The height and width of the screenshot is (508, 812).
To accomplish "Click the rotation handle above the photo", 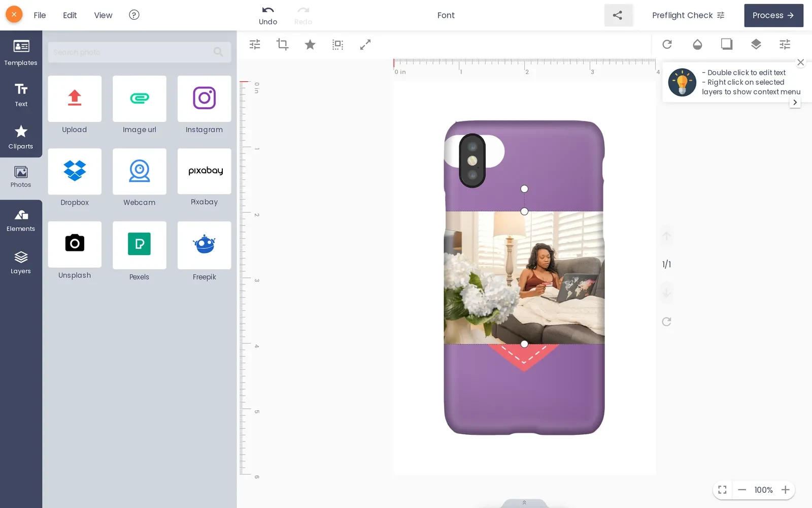I will click(524, 189).
